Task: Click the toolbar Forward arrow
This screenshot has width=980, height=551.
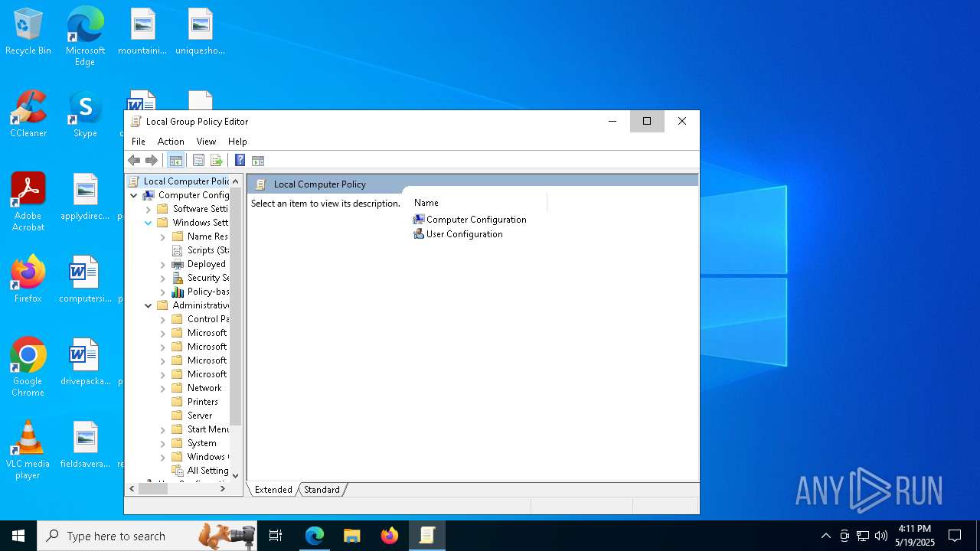Action: point(152,161)
